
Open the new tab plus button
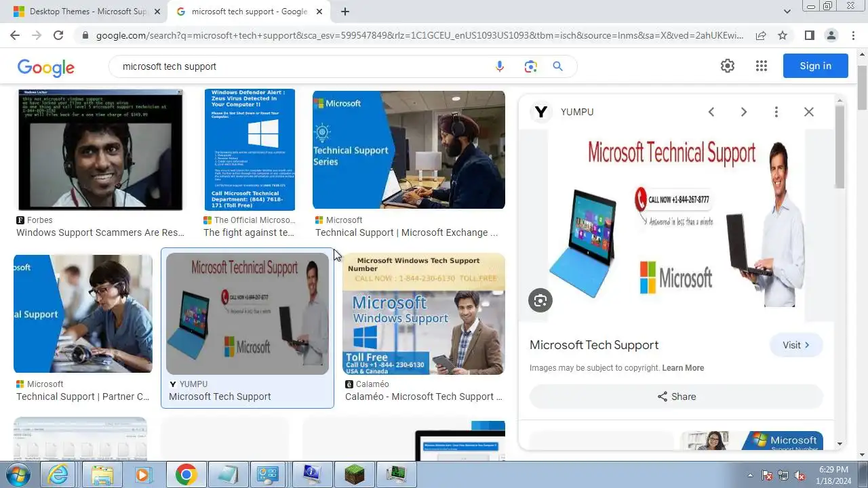click(345, 12)
